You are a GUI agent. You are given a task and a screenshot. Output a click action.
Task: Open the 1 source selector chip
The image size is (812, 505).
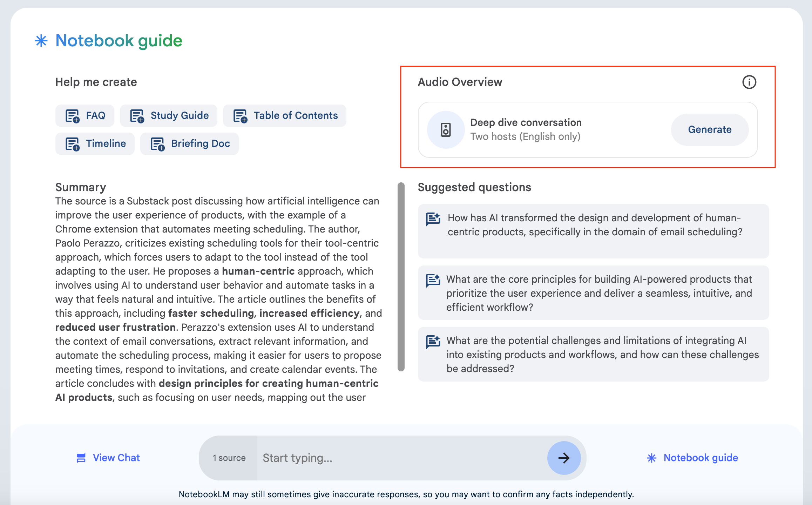tap(229, 458)
